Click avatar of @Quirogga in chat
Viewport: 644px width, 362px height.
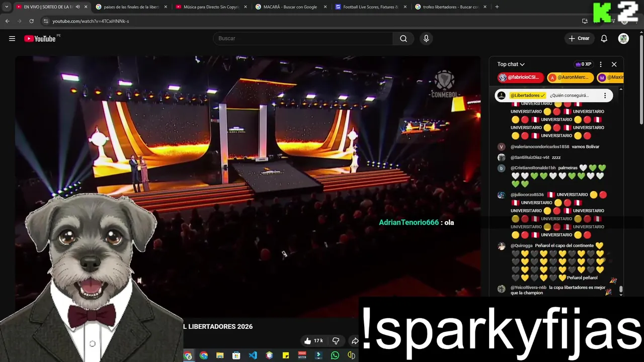[501, 246]
